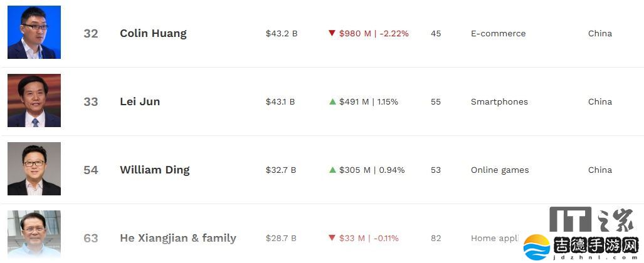644x263 pixels.
Task: Click the round wave logo icon in watermark
Action: click(537, 246)
